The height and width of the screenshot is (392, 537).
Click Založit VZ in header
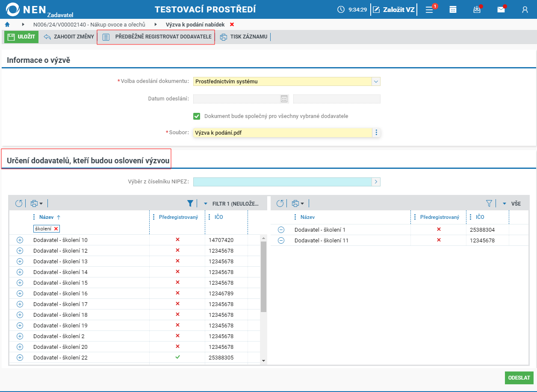pos(394,9)
